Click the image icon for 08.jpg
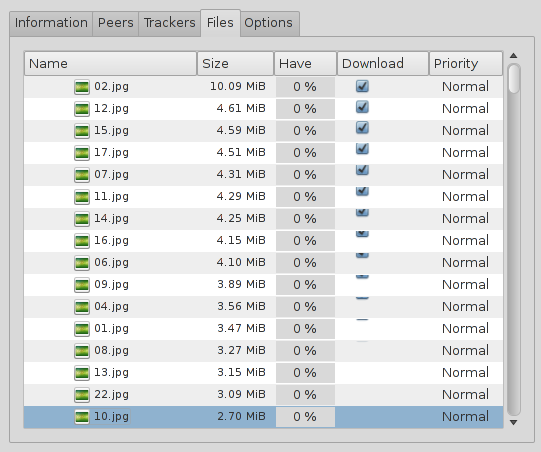 (82, 351)
